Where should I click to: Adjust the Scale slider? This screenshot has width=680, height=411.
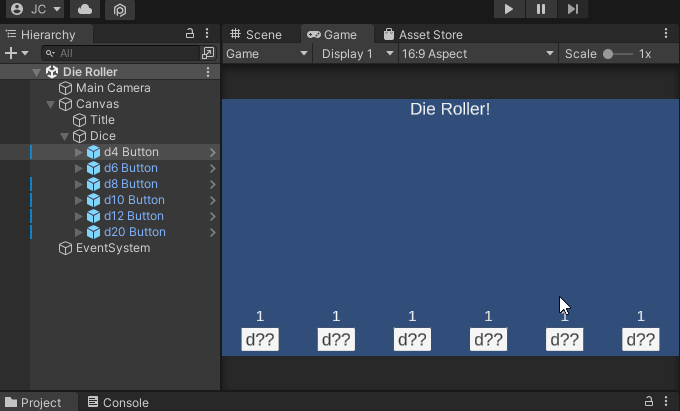618,54
